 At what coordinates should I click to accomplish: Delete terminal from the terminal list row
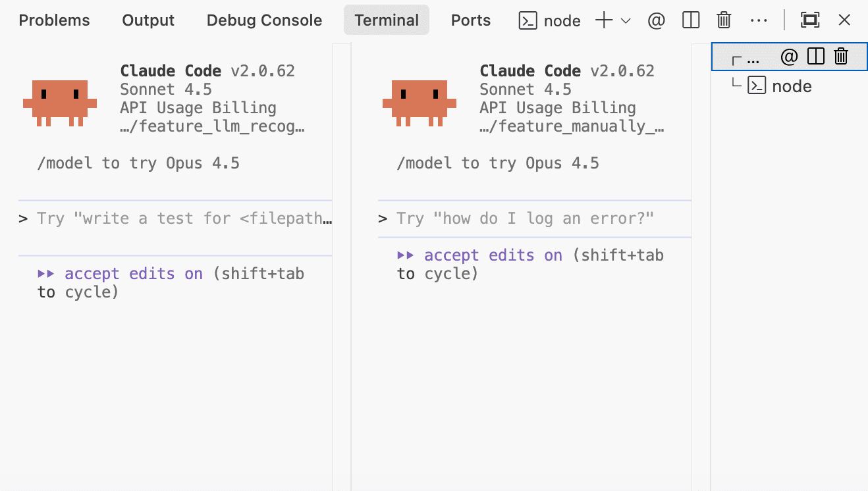pos(841,57)
